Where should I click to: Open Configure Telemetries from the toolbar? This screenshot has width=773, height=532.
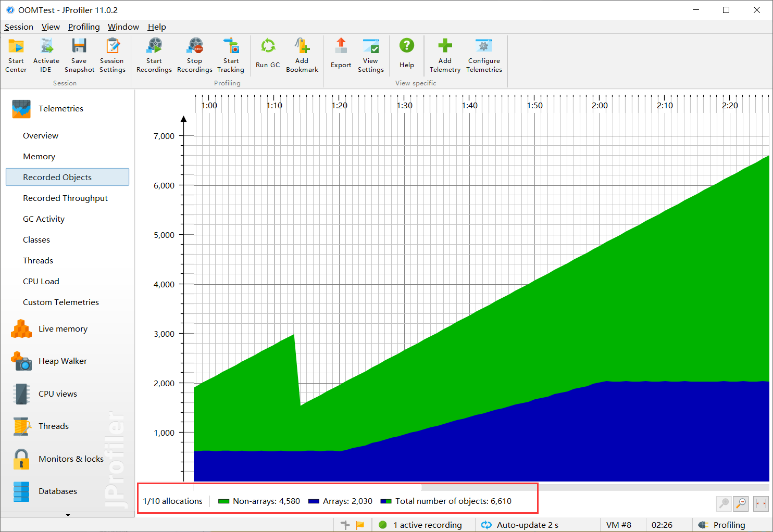484,55
